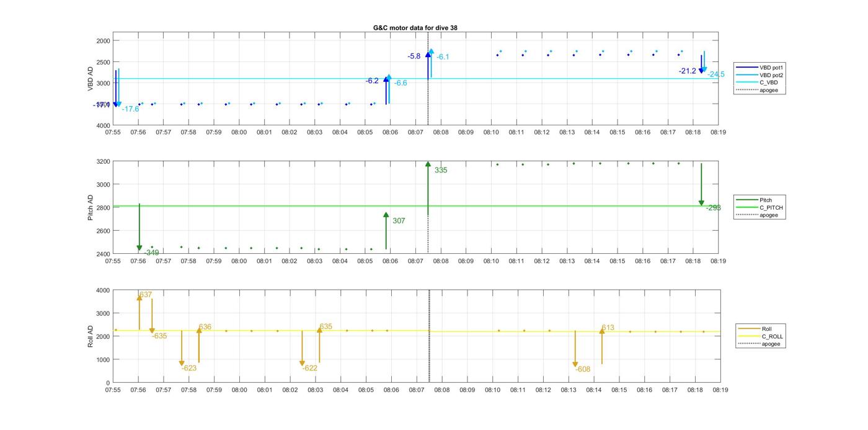This screenshot has height=430, width=868.
Task: Click the -622 roll move label
Action: [310, 368]
